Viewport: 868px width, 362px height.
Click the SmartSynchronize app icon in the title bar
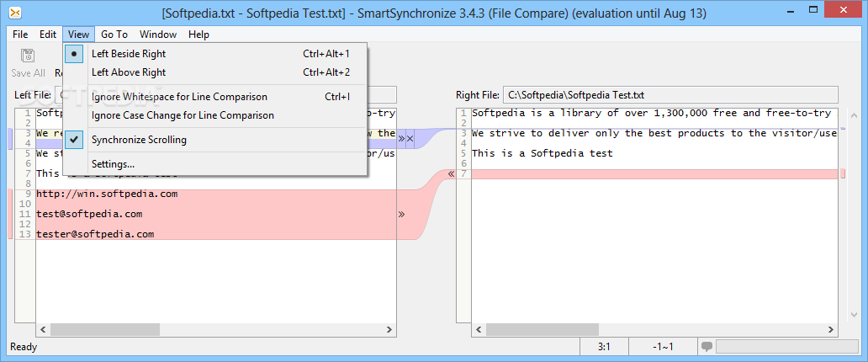[x=15, y=13]
